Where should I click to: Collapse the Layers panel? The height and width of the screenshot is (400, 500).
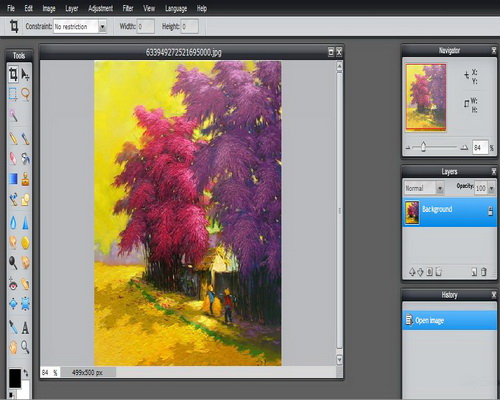point(494,171)
